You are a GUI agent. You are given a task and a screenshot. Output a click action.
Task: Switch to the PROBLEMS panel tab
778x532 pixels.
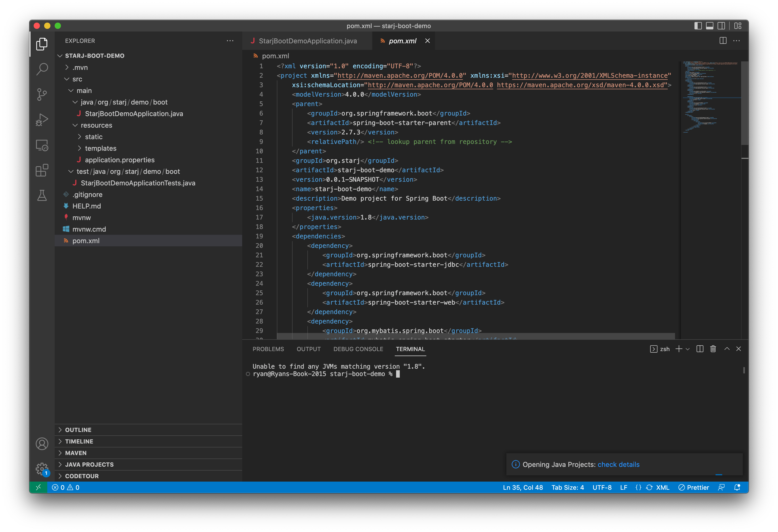pos(268,349)
